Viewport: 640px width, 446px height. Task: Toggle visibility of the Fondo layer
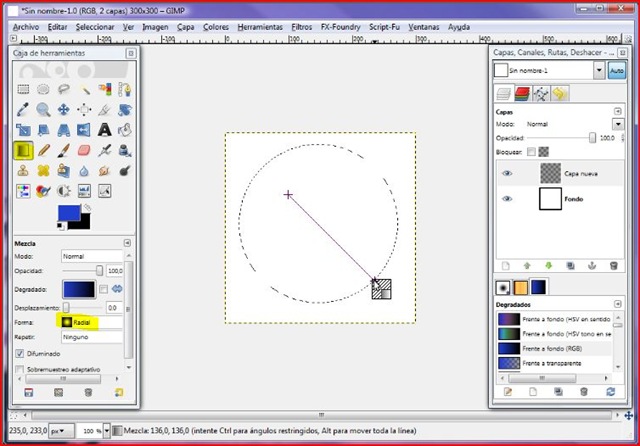(506, 199)
